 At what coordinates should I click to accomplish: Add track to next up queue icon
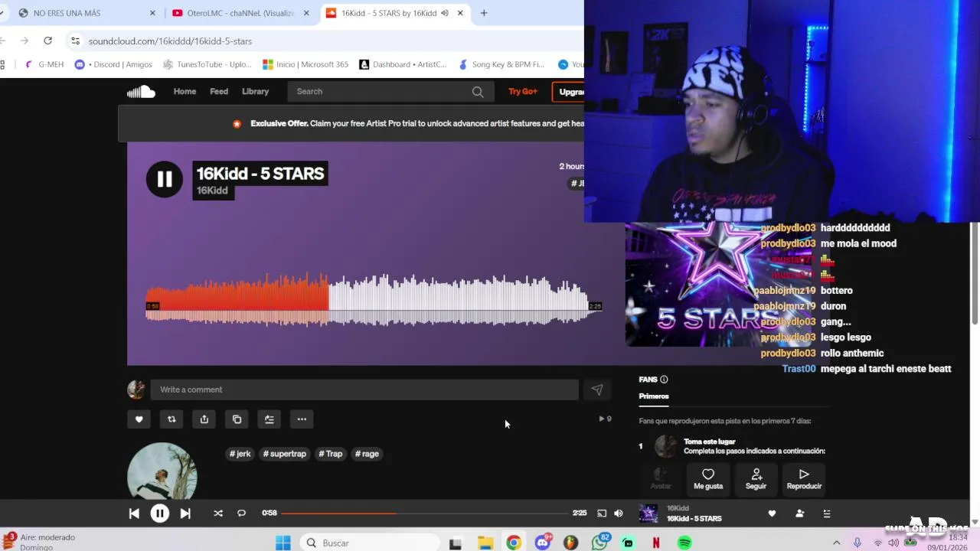coord(269,419)
